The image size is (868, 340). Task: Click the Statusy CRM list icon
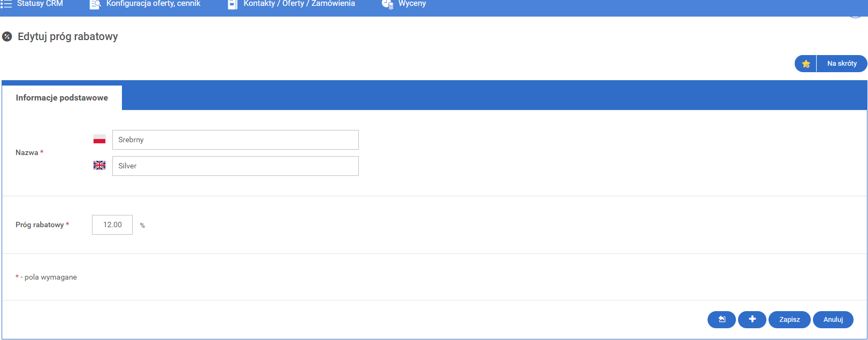tap(6, 4)
